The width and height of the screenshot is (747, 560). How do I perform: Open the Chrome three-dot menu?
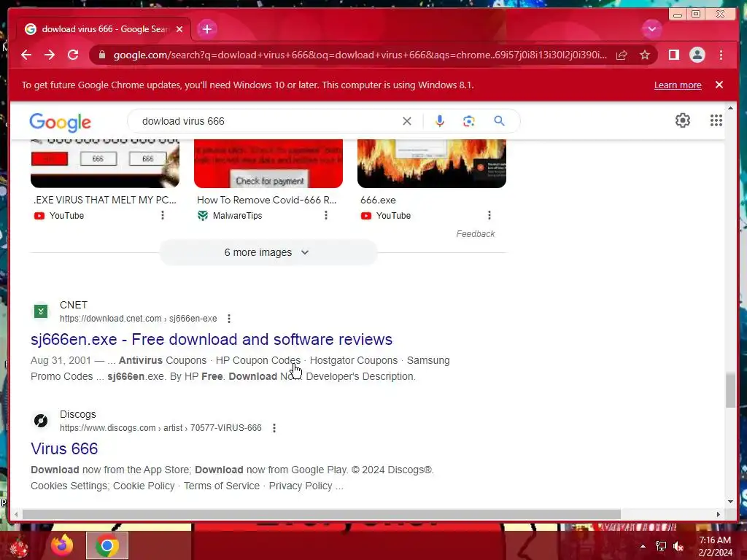[x=721, y=55]
